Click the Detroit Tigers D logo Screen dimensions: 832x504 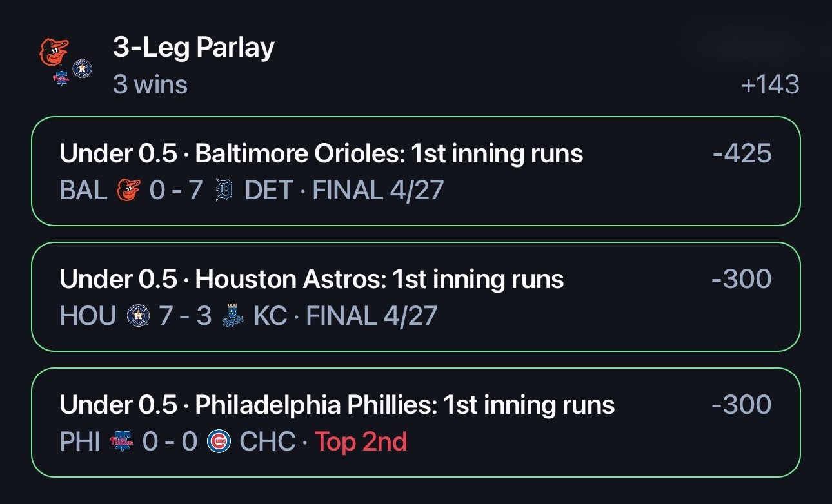click(224, 190)
